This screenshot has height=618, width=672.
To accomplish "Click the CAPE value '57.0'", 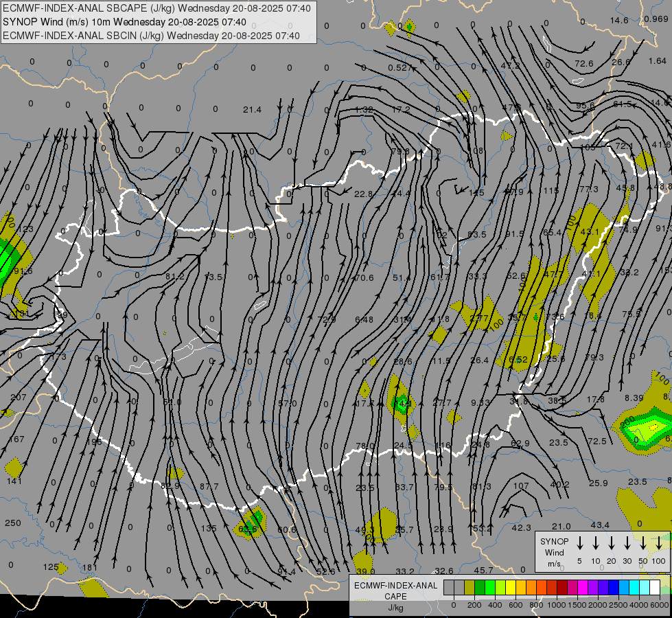I will (287, 404).
